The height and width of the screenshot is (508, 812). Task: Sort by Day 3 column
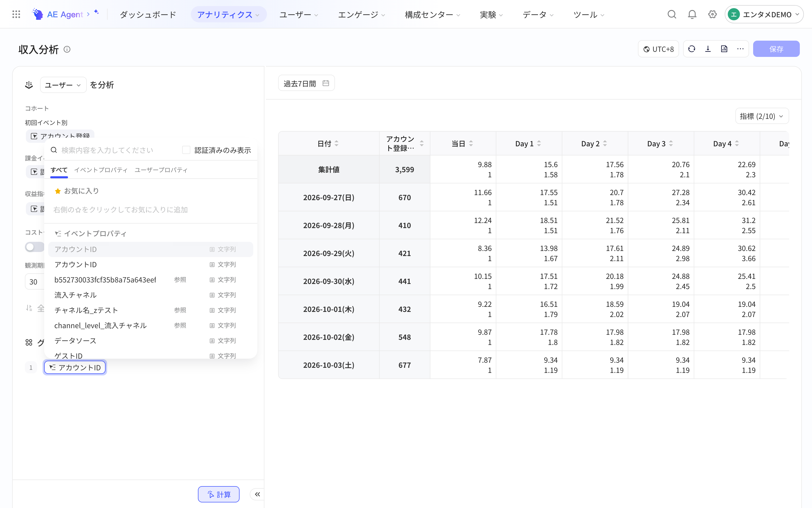pos(671,144)
